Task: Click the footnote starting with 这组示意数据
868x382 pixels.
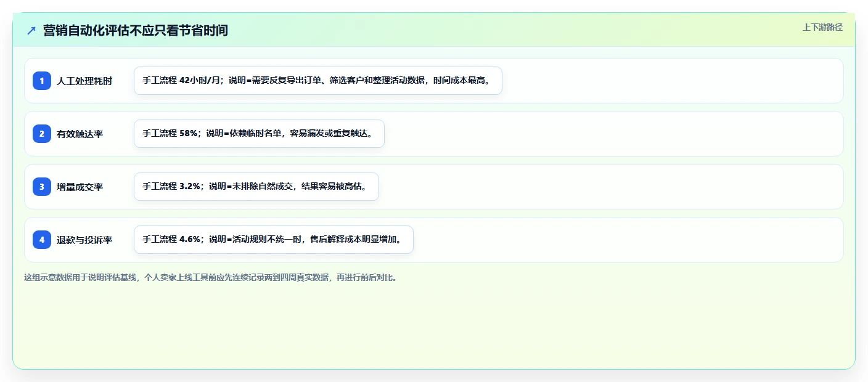Action: point(211,278)
